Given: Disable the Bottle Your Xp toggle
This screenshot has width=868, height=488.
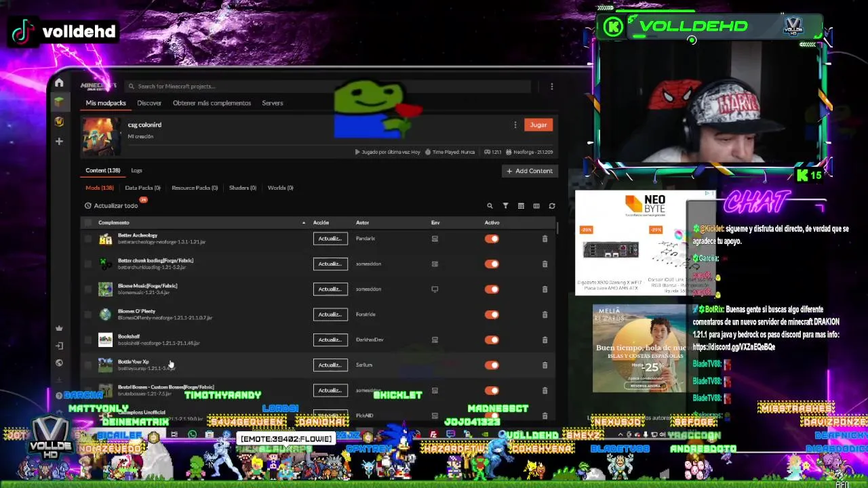Looking at the screenshot, I should click(x=492, y=365).
